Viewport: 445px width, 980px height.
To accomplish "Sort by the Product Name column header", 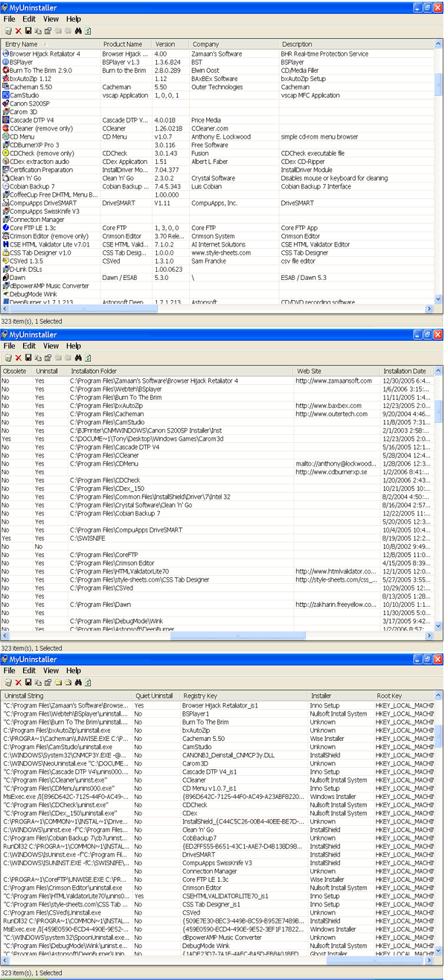I will coord(127,45).
